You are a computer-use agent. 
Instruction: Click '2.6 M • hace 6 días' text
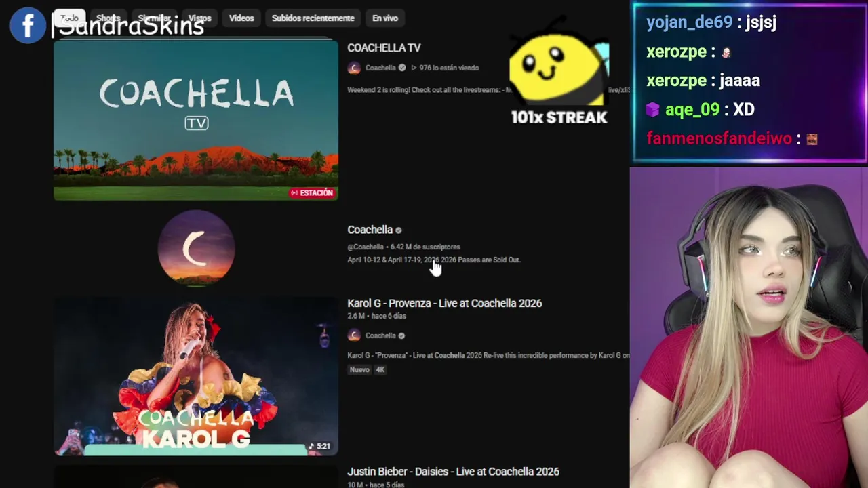pos(376,316)
